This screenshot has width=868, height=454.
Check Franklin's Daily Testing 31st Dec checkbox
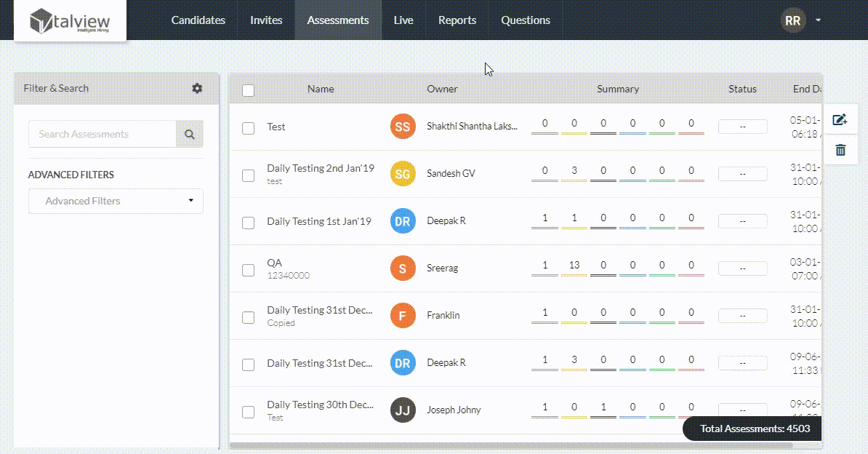(x=249, y=317)
